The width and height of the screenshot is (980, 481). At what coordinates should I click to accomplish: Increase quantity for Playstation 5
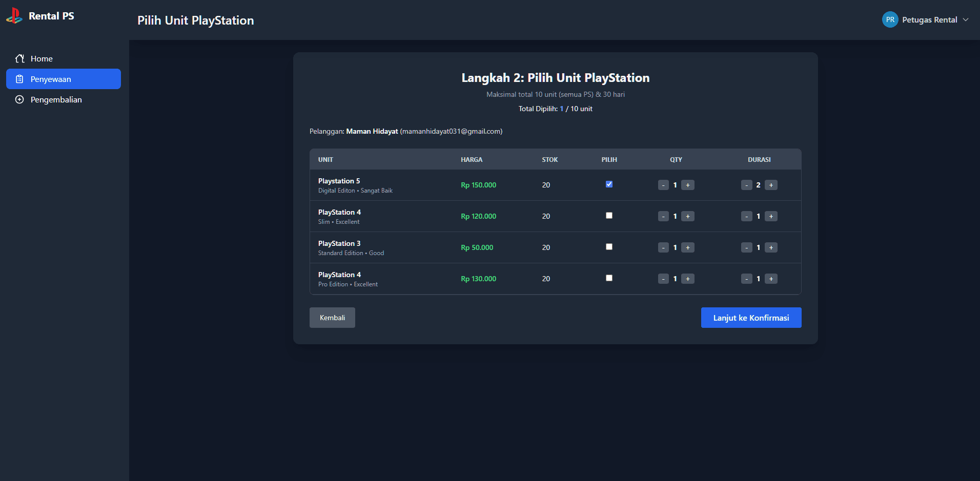[688, 185]
